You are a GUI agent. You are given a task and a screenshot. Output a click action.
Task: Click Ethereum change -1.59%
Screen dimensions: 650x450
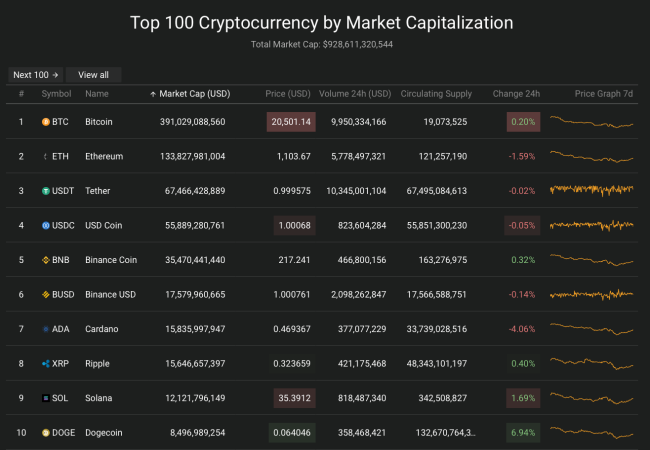click(522, 156)
